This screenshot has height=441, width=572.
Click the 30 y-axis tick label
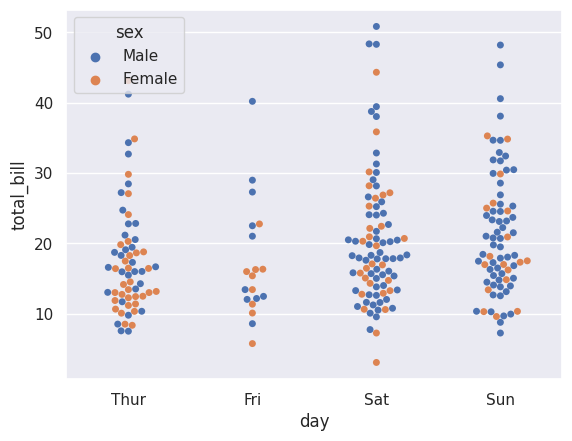point(43,174)
